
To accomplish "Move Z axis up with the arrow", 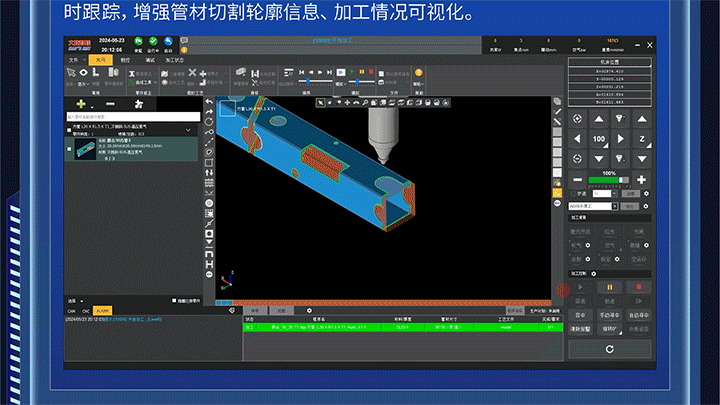I will click(642, 119).
